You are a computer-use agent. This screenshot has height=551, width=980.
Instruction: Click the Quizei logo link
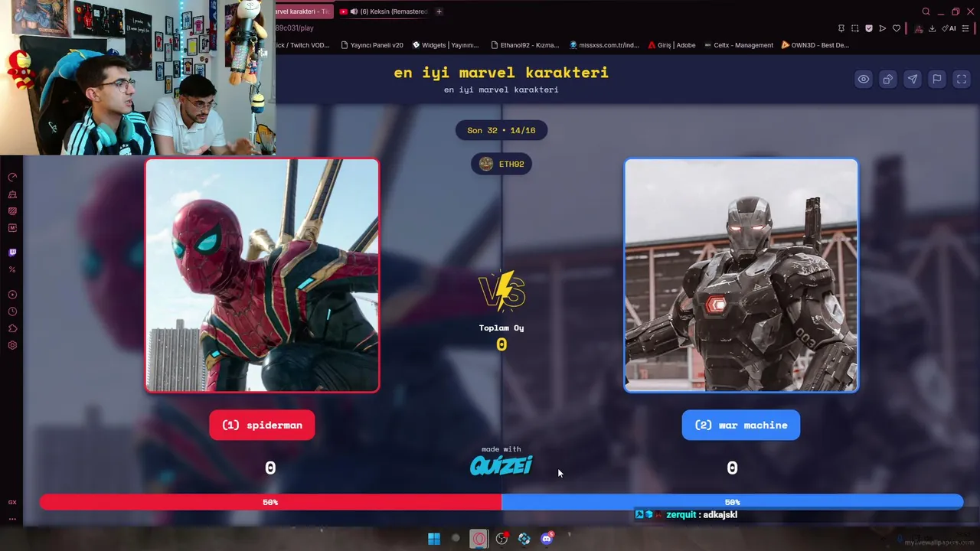click(x=501, y=465)
